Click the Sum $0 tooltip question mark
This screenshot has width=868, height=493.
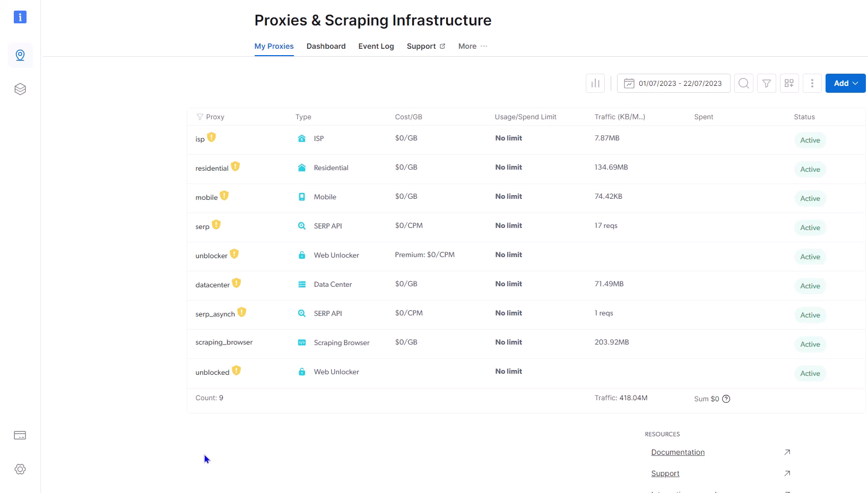(x=726, y=399)
